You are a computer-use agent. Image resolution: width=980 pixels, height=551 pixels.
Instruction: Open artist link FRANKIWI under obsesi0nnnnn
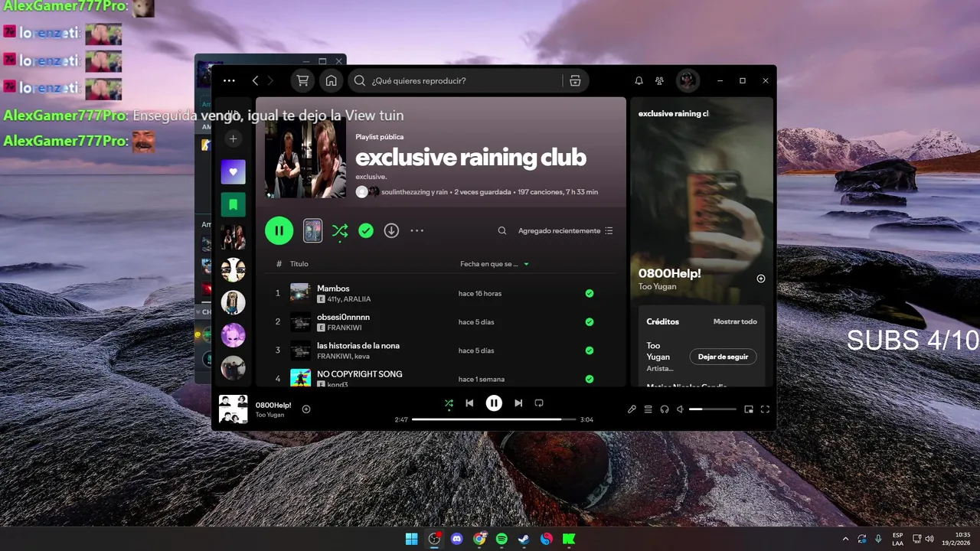point(345,328)
